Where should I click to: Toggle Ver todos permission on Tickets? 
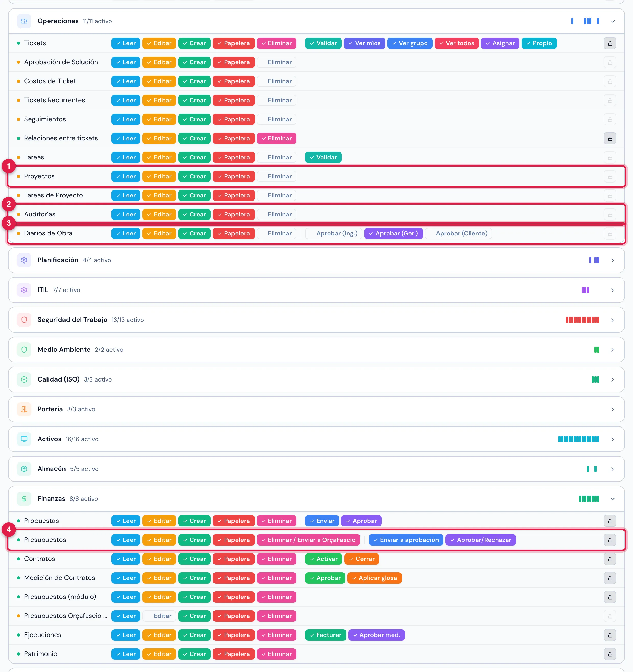(456, 43)
